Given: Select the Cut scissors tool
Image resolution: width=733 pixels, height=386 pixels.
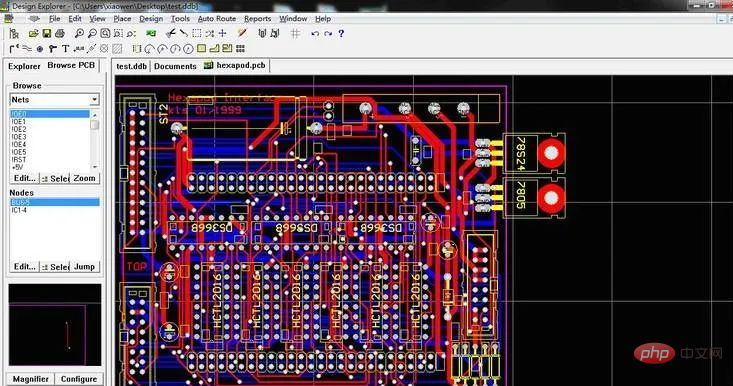Looking at the screenshot, I should 171,33.
